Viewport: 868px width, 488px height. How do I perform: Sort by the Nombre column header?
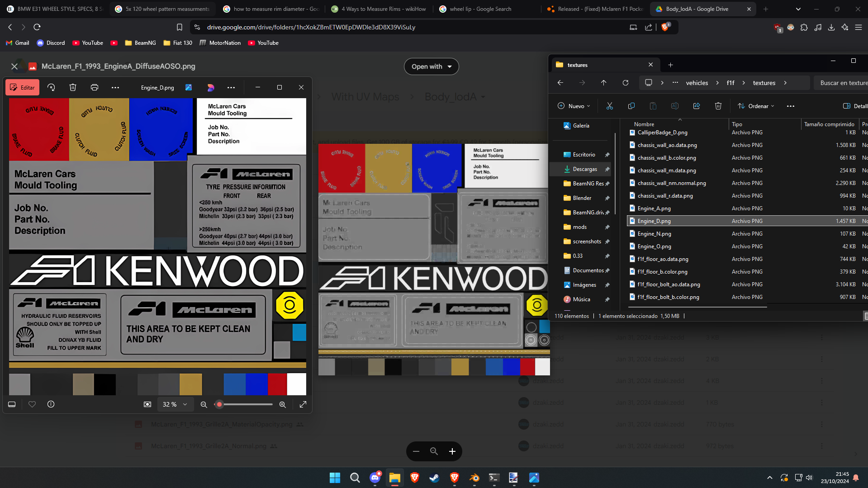coord(644,124)
